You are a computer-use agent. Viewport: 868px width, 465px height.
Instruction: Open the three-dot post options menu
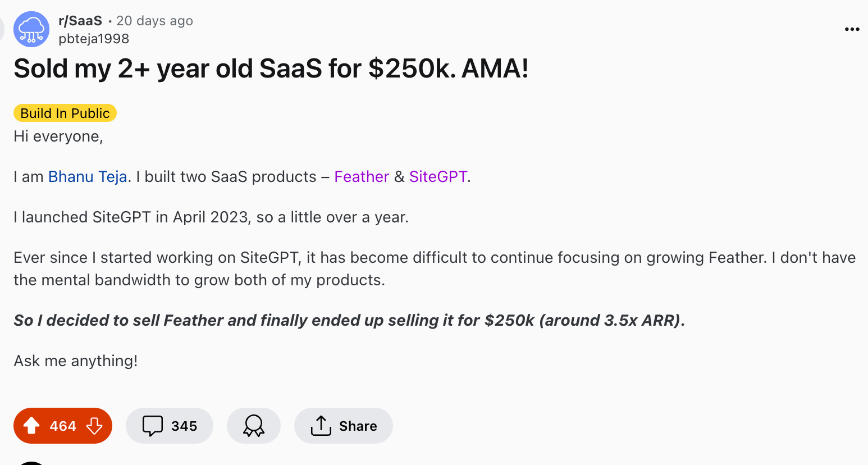point(852,29)
